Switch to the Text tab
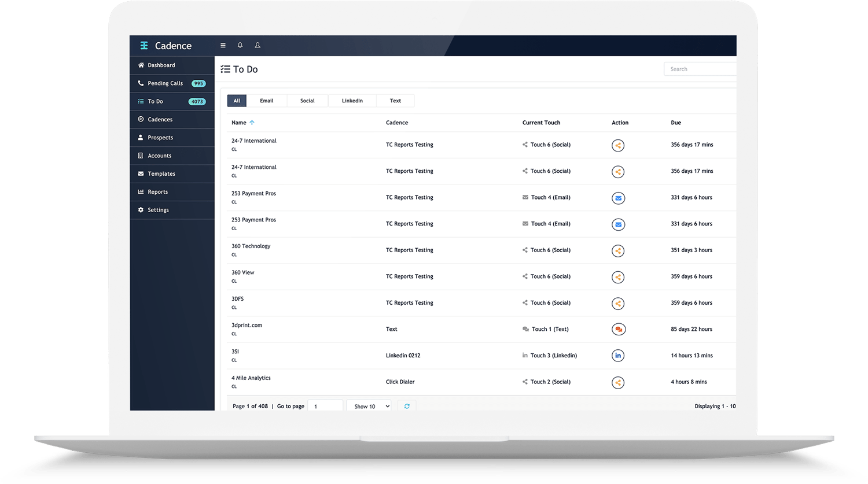 pyautogui.click(x=395, y=101)
